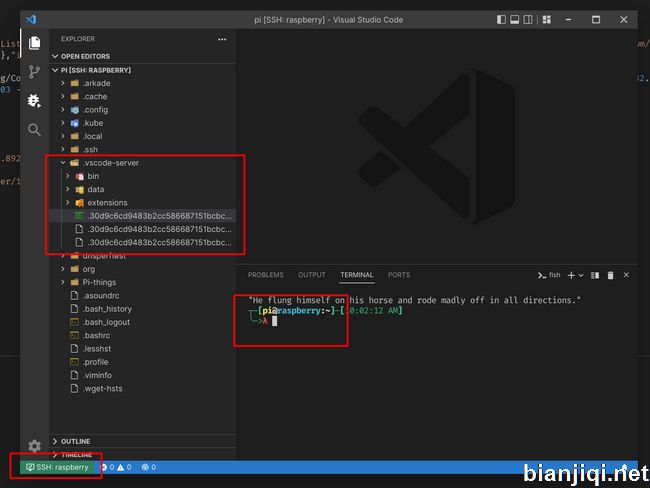Click SSH: raspberry remote indicator

pyautogui.click(x=58, y=467)
